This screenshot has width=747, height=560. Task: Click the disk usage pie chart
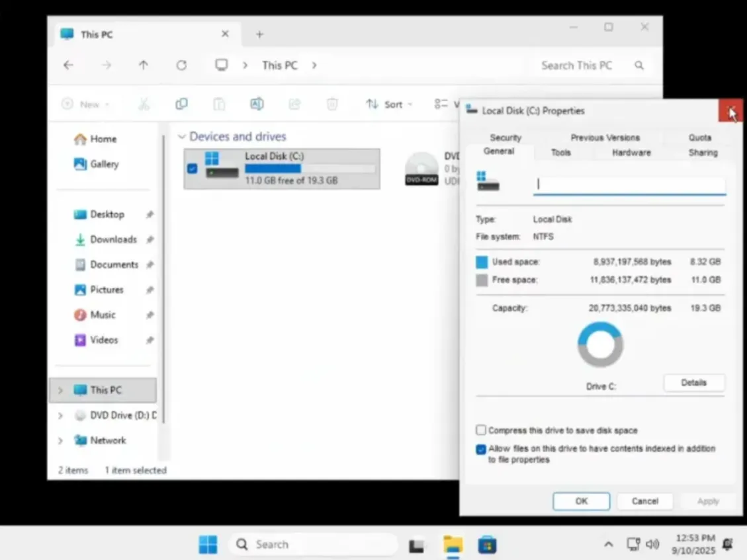point(600,344)
